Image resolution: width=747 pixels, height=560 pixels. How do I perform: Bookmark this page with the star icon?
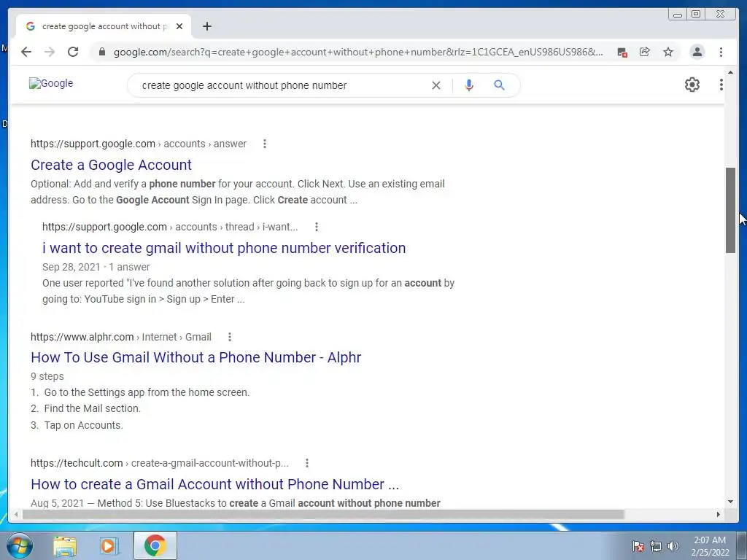[x=668, y=52]
